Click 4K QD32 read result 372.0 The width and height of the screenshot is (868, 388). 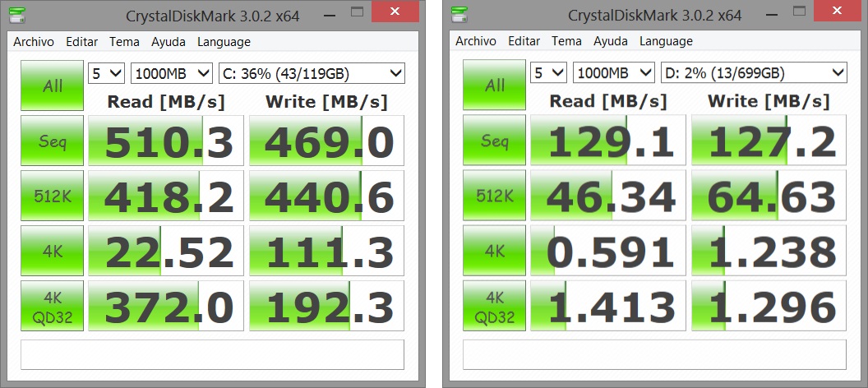tap(166, 306)
